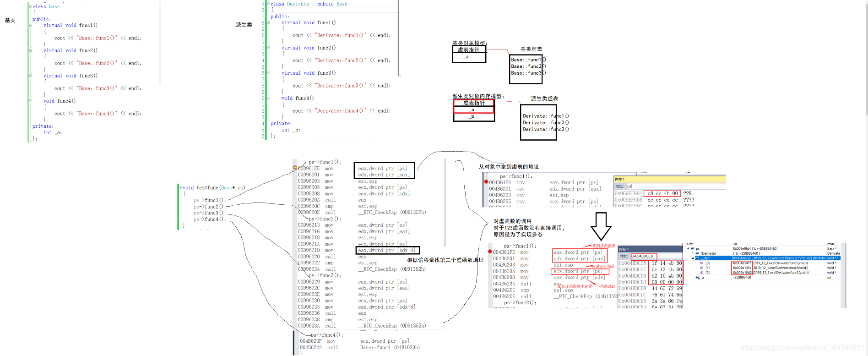
Task: Select the _a row valued -858993460
Action: [x=763, y=277]
